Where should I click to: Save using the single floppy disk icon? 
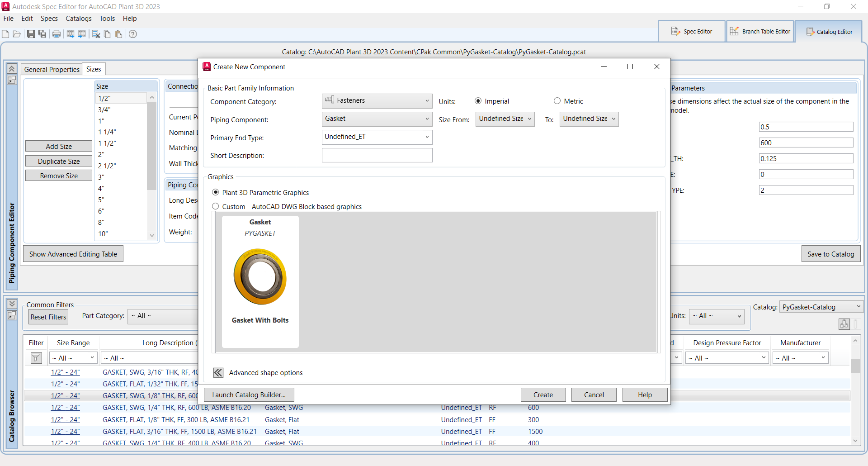31,34
